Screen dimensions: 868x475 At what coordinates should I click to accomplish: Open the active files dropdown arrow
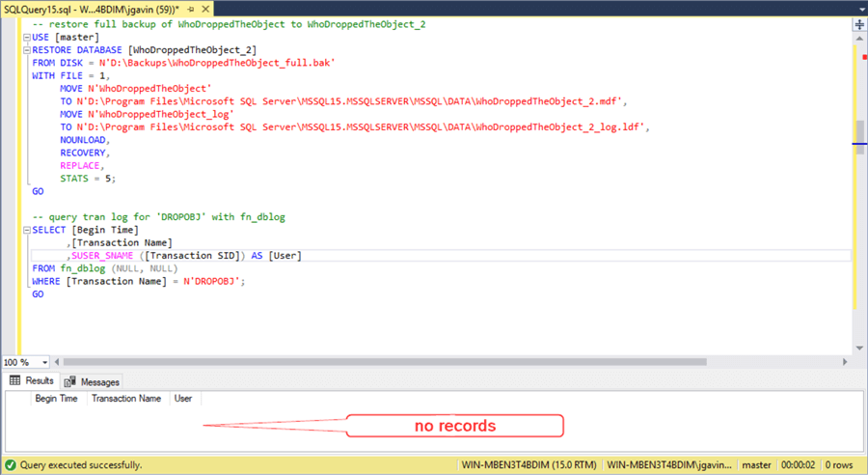click(862, 10)
